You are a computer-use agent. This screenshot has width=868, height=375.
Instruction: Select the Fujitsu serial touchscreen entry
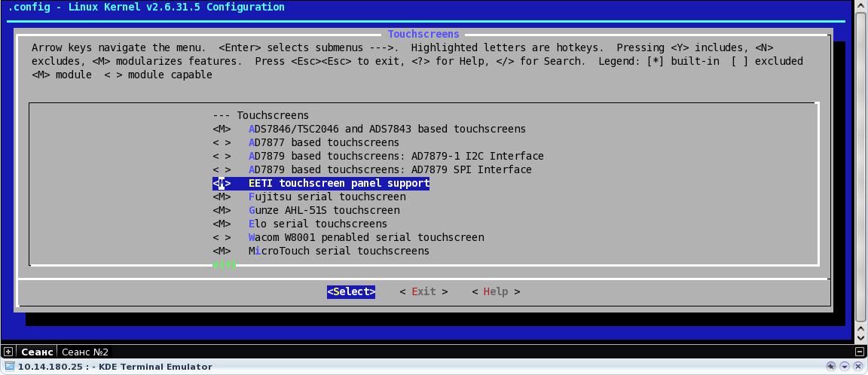point(327,197)
